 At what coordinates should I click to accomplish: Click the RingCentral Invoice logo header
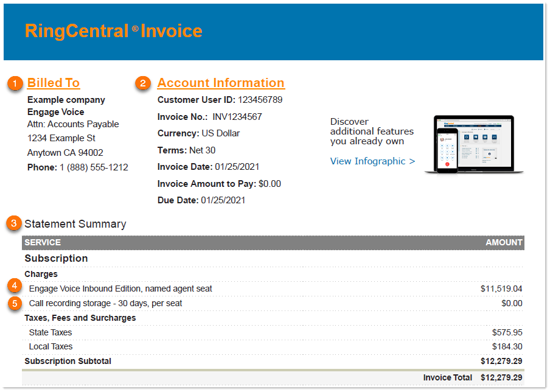114,31
